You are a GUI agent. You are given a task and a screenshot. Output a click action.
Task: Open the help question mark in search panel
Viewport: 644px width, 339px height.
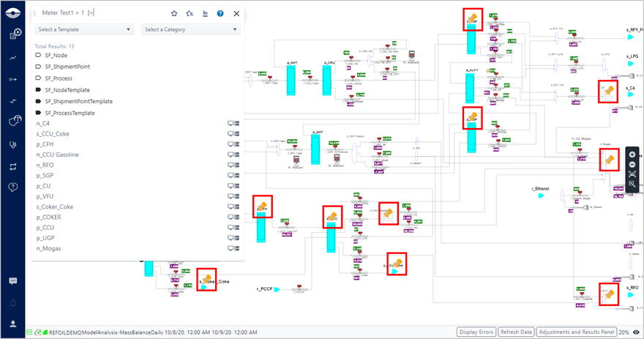(220, 13)
